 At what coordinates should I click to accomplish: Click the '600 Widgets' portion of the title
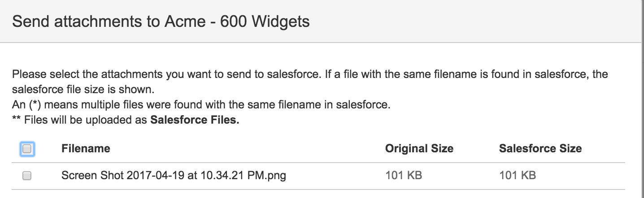[x=265, y=21]
